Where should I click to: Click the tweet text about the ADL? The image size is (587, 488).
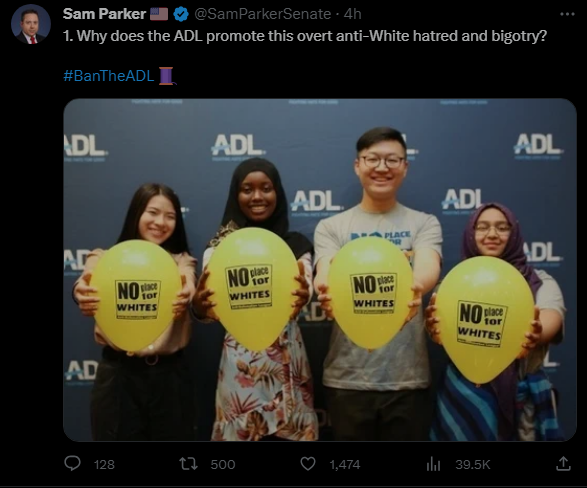tap(305, 36)
